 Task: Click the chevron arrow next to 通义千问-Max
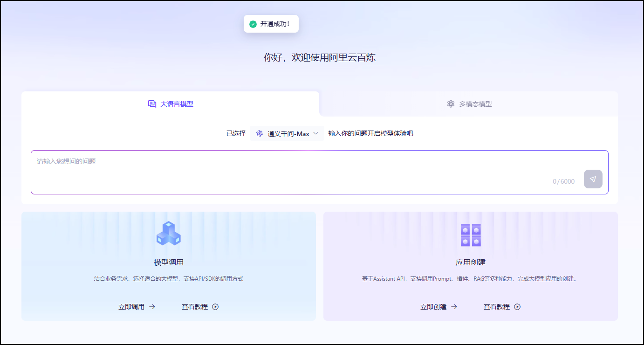[x=316, y=133]
